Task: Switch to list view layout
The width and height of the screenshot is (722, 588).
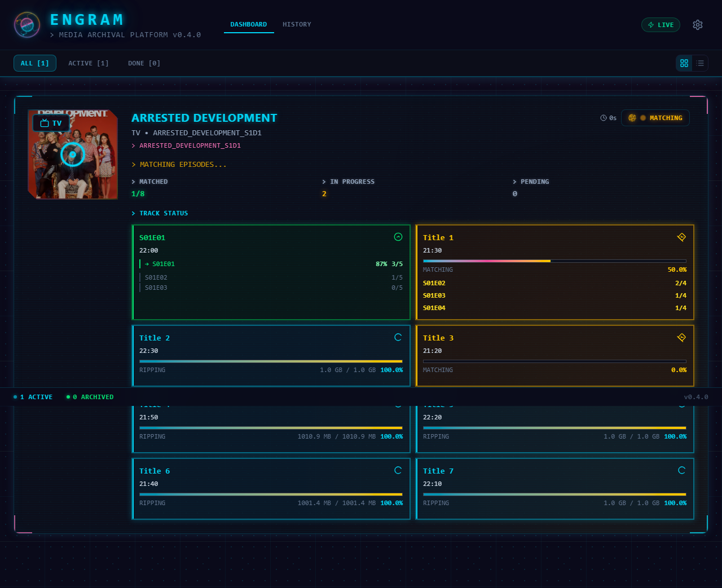Action: click(x=700, y=63)
